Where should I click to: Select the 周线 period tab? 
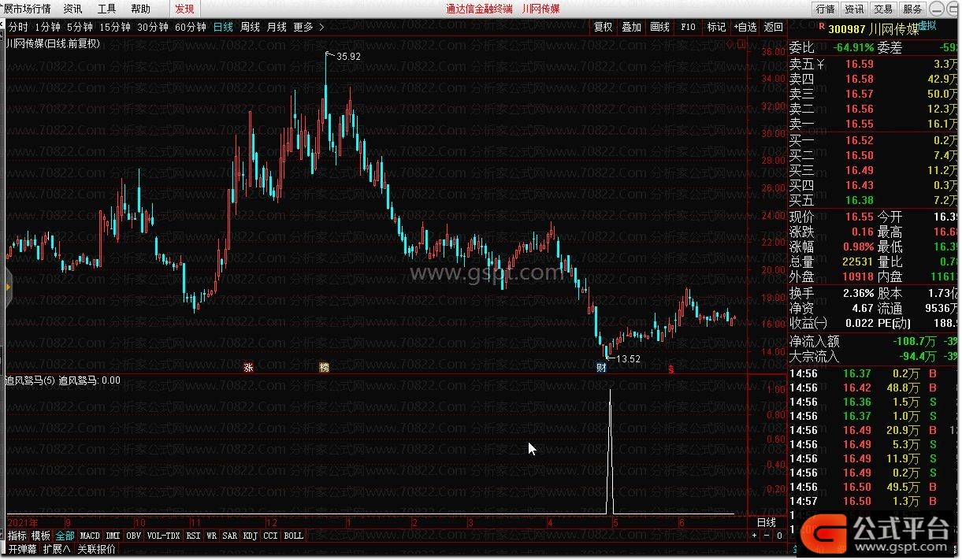[250, 27]
